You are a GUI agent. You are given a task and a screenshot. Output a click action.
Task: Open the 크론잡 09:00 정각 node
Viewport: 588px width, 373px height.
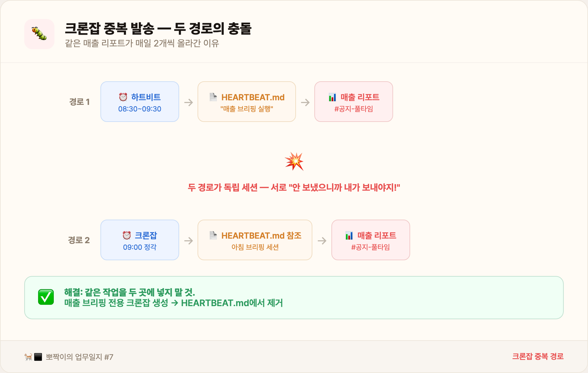(x=140, y=240)
